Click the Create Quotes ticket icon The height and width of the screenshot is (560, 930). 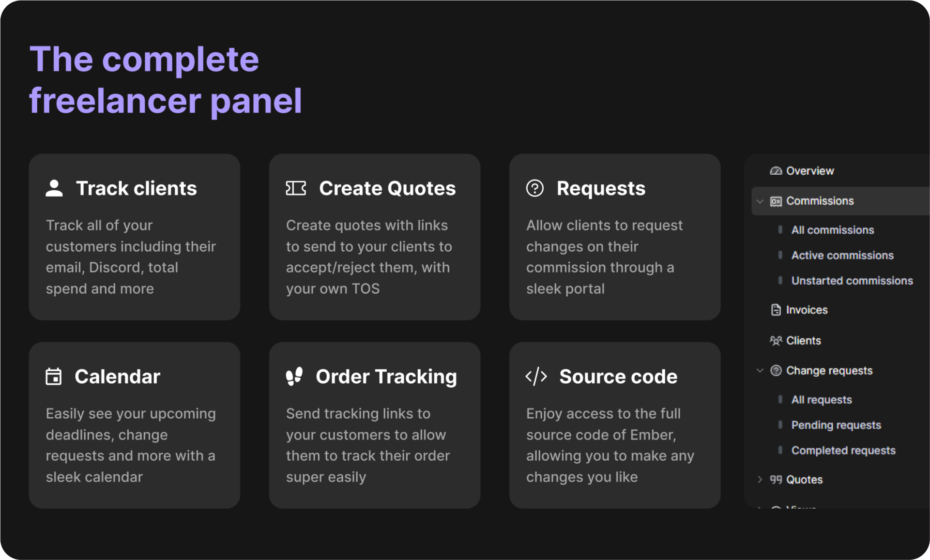click(296, 188)
